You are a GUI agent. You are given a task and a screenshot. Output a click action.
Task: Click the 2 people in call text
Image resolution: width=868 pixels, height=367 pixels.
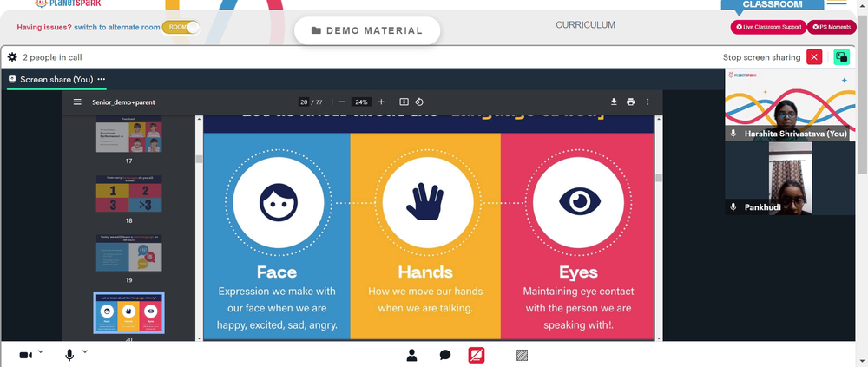pos(53,57)
